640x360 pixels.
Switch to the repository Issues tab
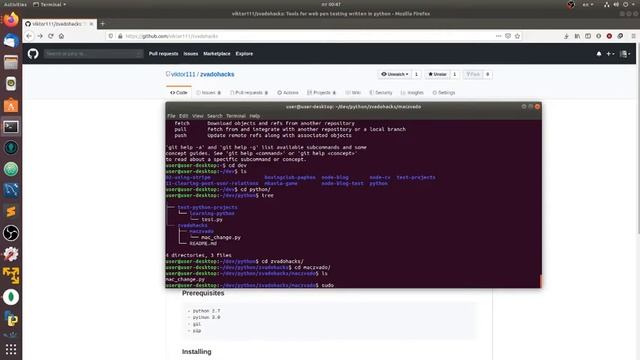click(x=209, y=93)
